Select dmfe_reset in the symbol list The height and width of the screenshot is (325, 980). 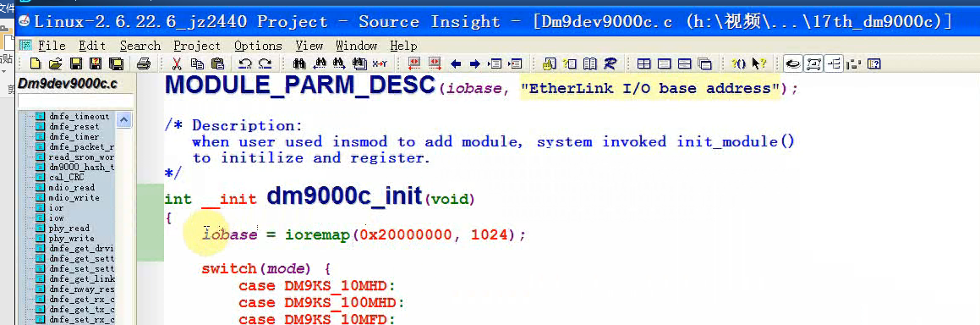click(74, 126)
